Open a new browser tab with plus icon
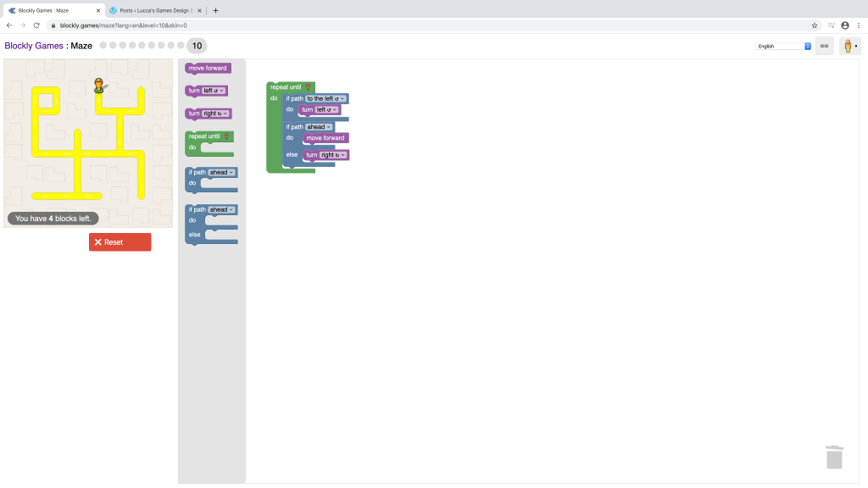The height and width of the screenshot is (488, 868). (x=215, y=10)
